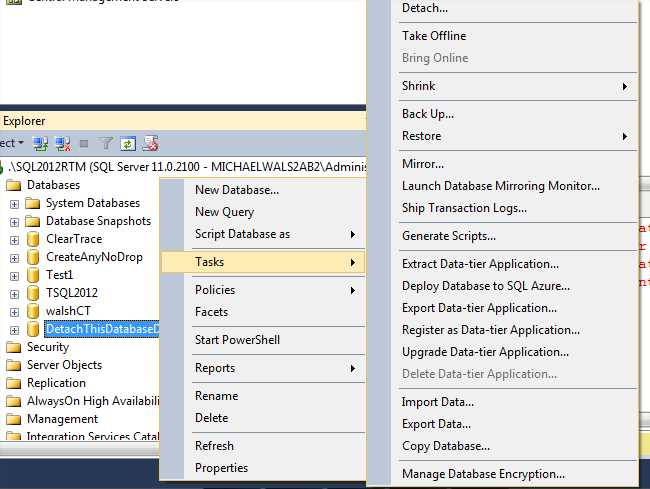Screen dimensions: 650x489
Task: Click the Test1 database cylinder icon
Action: 33,275
